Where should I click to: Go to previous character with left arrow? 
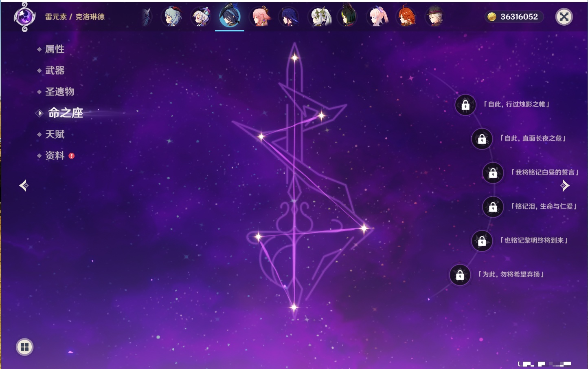coord(24,186)
